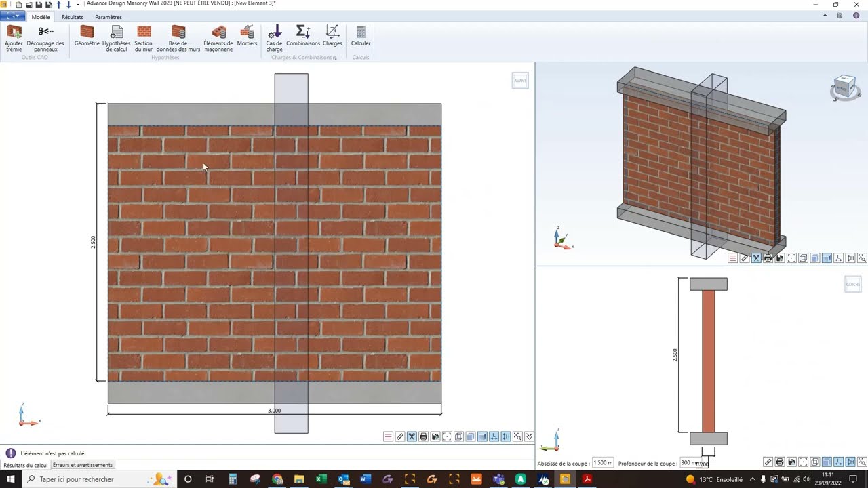The height and width of the screenshot is (488, 868).
Task: Open Hypothèses de calcul
Action: (117, 39)
